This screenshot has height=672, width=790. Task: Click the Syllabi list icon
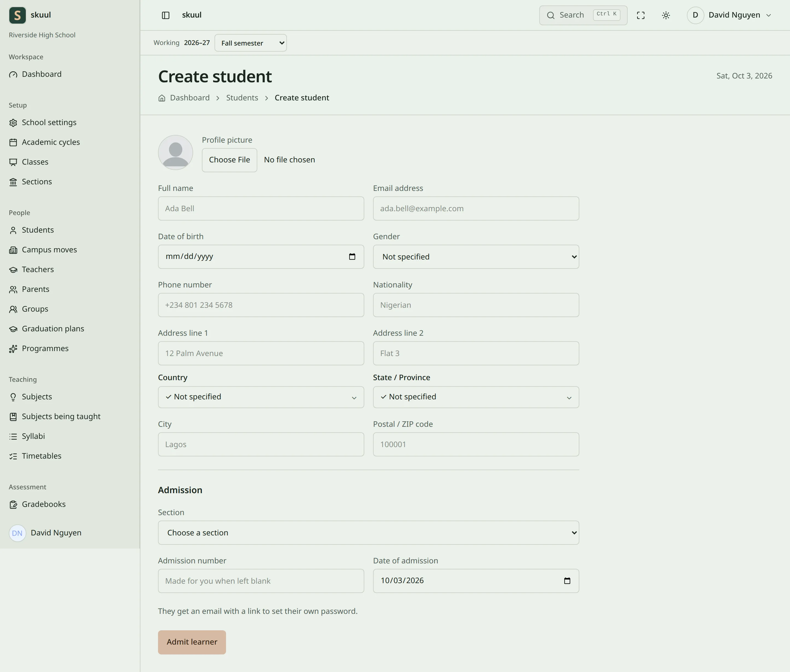pyautogui.click(x=13, y=437)
